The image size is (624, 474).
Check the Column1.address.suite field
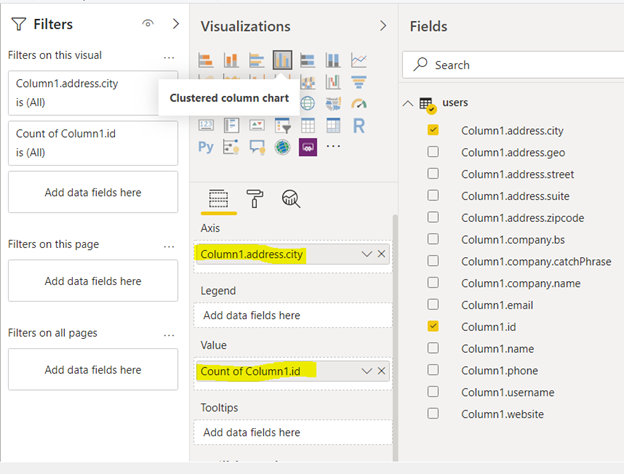coord(433,195)
